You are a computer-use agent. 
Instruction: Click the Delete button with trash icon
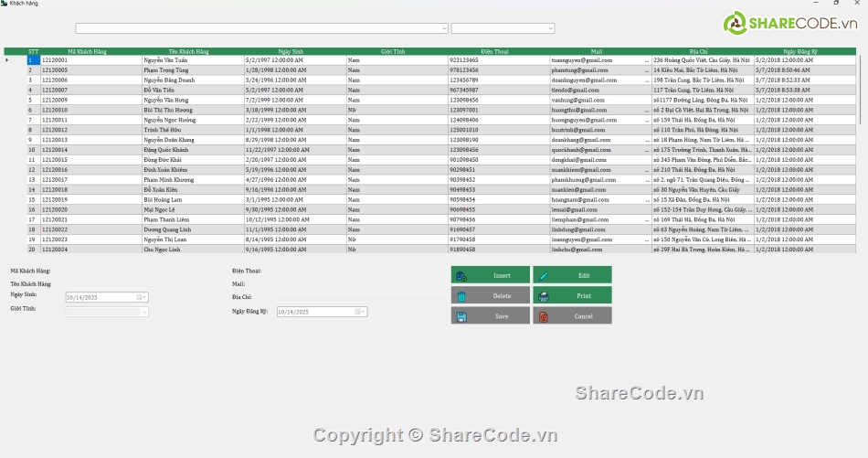coord(490,295)
